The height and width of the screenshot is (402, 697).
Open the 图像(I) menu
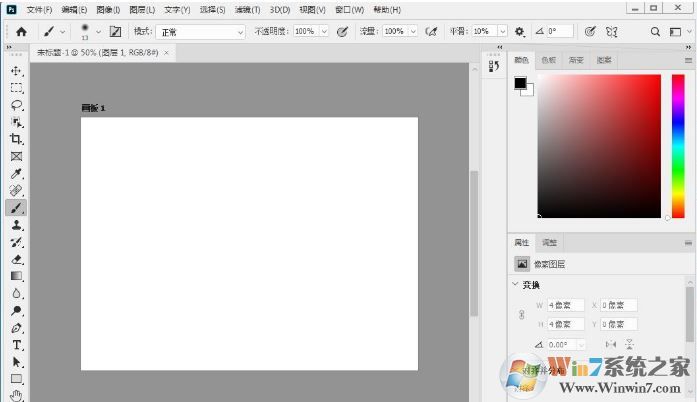108,9
